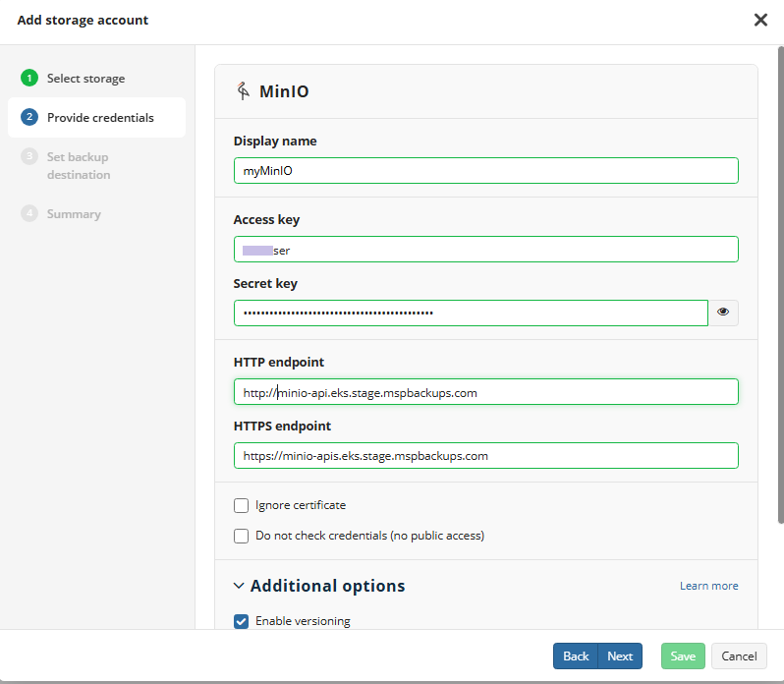Open the Provide credentials step
This screenshot has height=684, width=784.
[100, 118]
